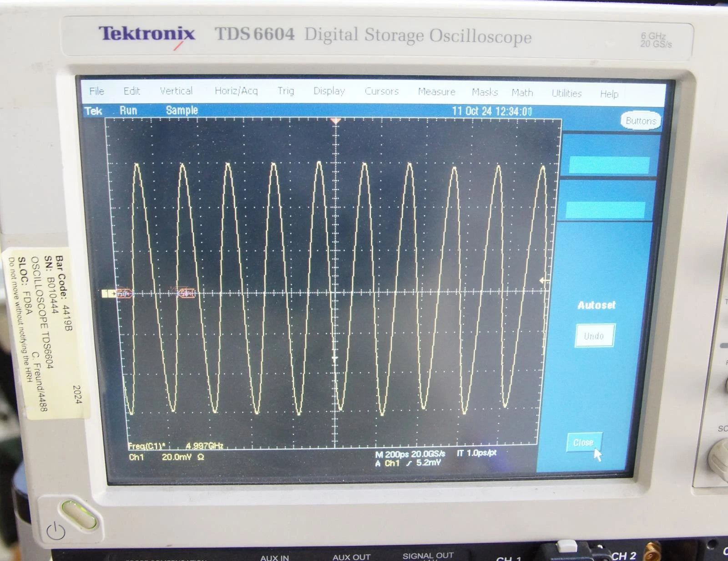
Task: Click the Ch1 20.0mV scale readout
Action: [167, 457]
